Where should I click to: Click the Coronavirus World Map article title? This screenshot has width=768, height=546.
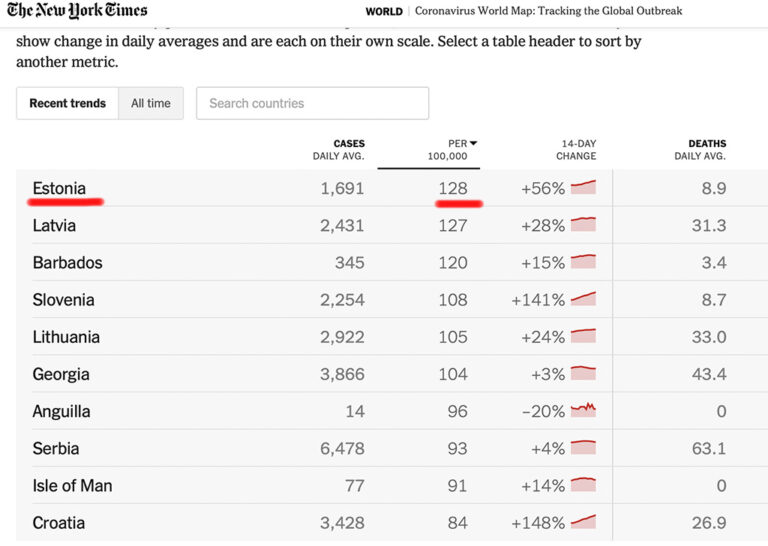tap(548, 12)
